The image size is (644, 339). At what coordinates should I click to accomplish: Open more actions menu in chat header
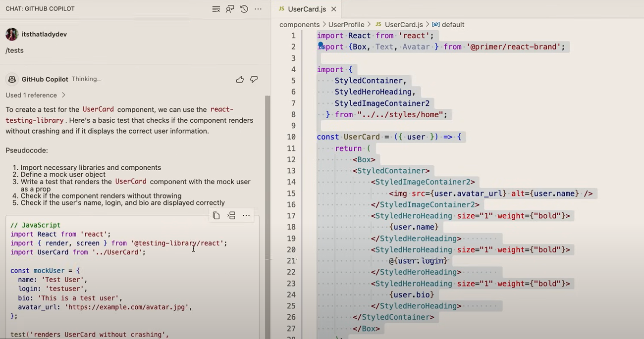pyautogui.click(x=258, y=9)
